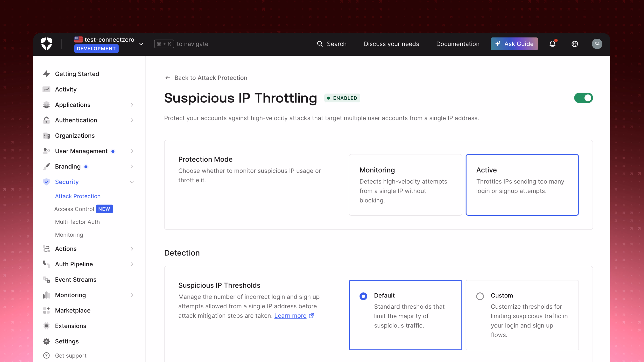Image resolution: width=644 pixels, height=362 pixels.
Task: Click the Detection section heading
Action: pos(182,253)
